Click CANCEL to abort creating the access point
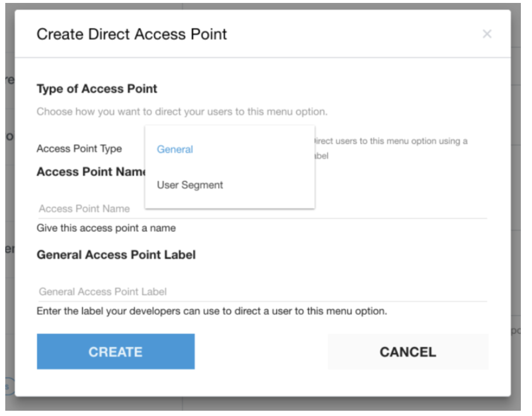The width and height of the screenshot is (532, 416). click(407, 352)
